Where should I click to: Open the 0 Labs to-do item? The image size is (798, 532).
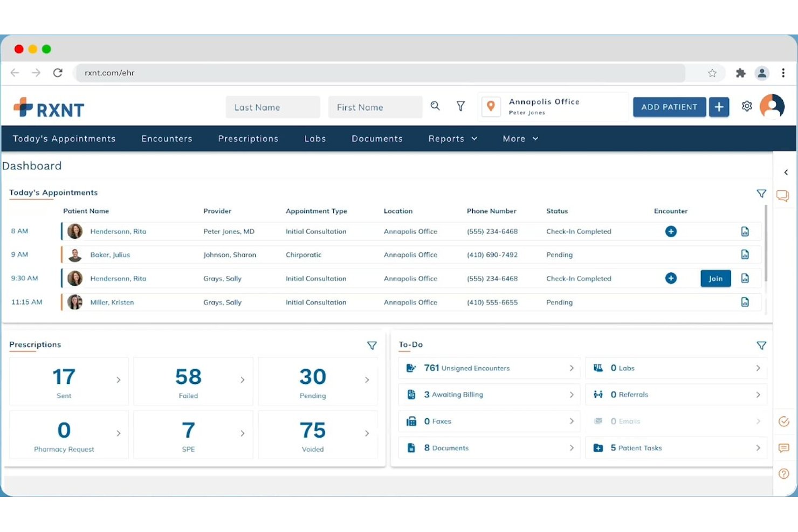pyautogui.click(x=676, y=368)
